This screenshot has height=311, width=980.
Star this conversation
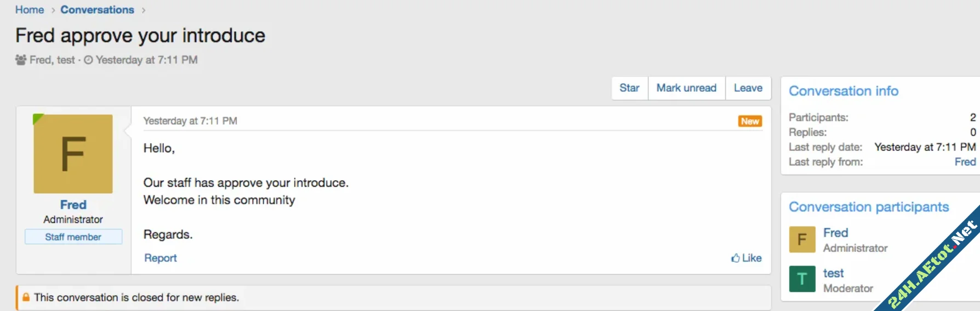(x=629, y=88)
